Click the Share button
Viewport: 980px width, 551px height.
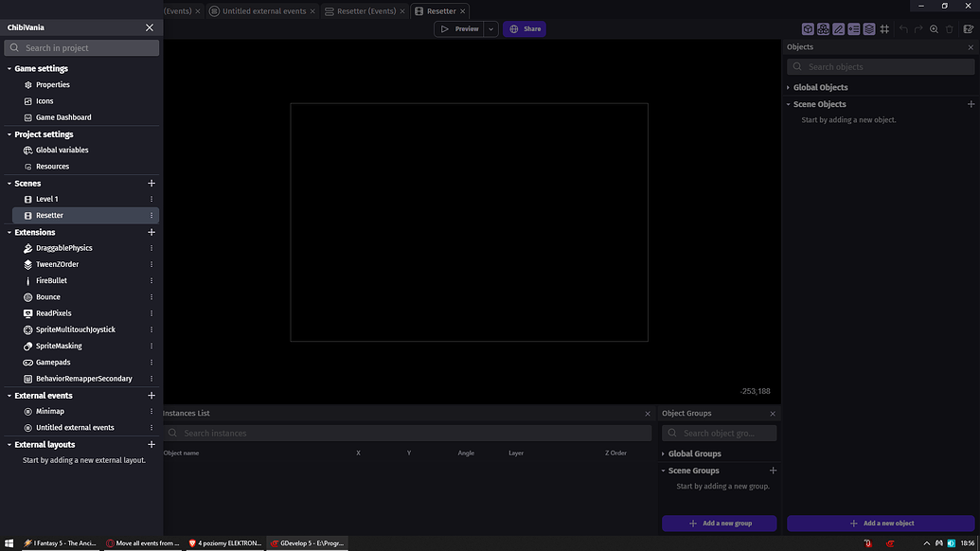click(525, 28)
